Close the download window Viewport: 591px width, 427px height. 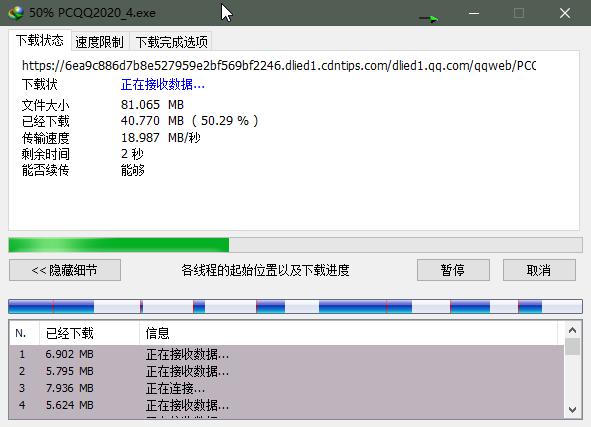(x=565, y=13)
